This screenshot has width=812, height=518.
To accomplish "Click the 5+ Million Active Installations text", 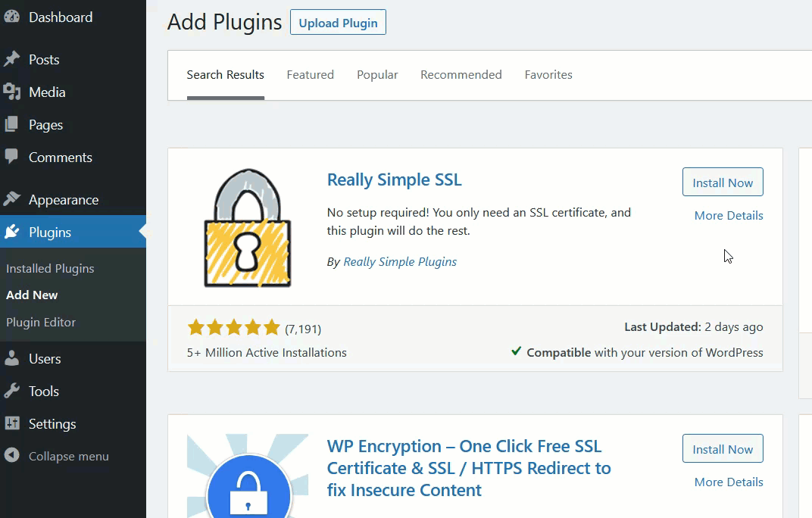I will click(267, 353).
